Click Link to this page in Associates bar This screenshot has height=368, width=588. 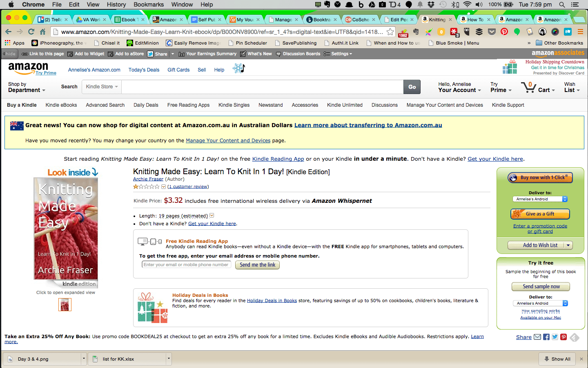pyautogui.click(x=43, y=54)
